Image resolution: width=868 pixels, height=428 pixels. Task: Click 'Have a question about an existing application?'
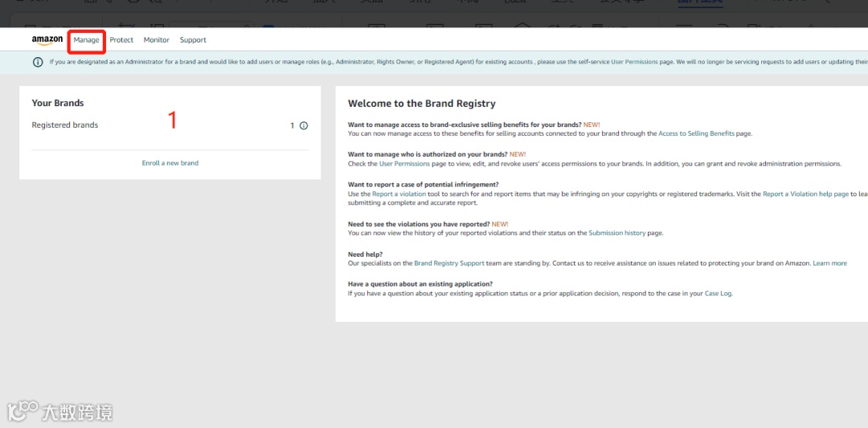click(420, 284)
